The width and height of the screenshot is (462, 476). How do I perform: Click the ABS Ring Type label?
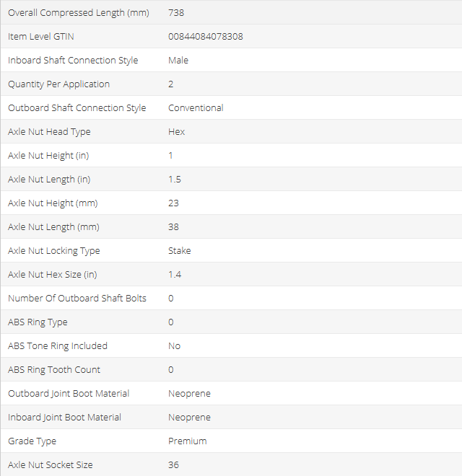point(38,322)
